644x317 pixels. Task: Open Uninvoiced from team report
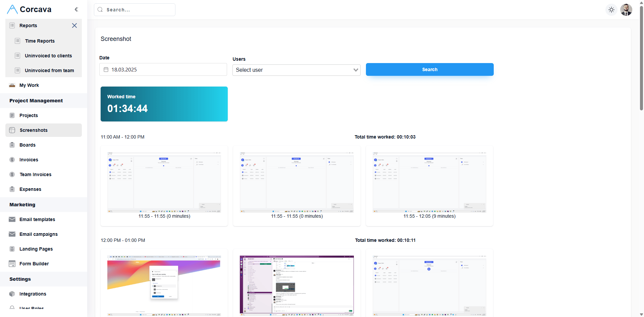[49, 70]
